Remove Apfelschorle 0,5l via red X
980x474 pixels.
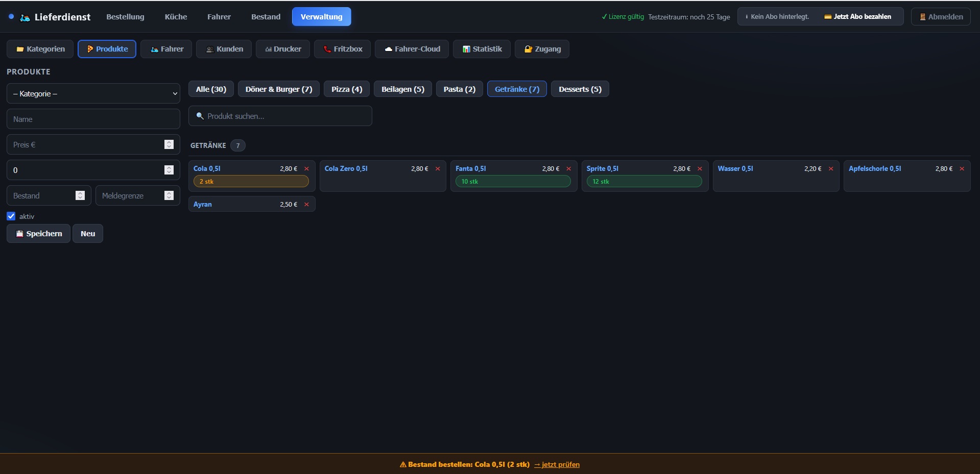[x=962, y=169]
